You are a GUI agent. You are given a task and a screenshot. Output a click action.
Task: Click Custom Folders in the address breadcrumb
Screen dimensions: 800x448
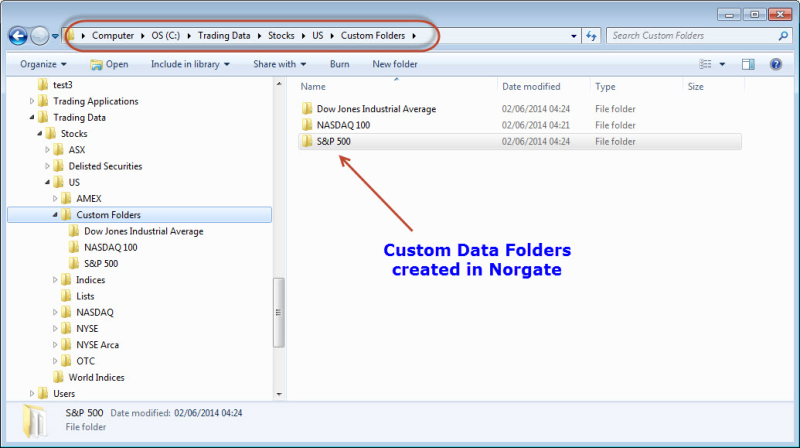point(373,36)
